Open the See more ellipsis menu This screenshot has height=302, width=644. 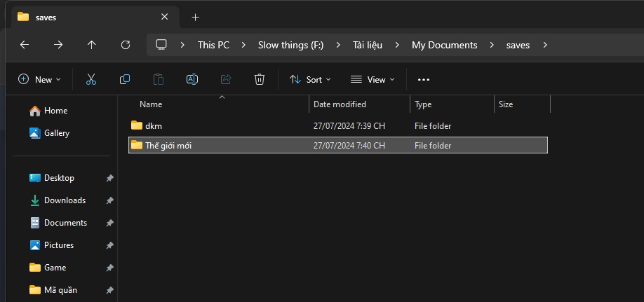click(x=423, y=79)
